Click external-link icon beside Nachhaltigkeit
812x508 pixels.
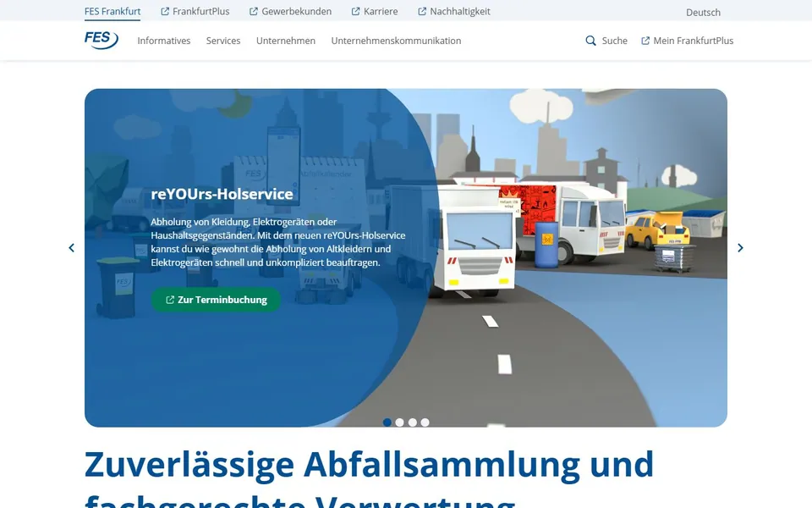(x=422, y=11)
